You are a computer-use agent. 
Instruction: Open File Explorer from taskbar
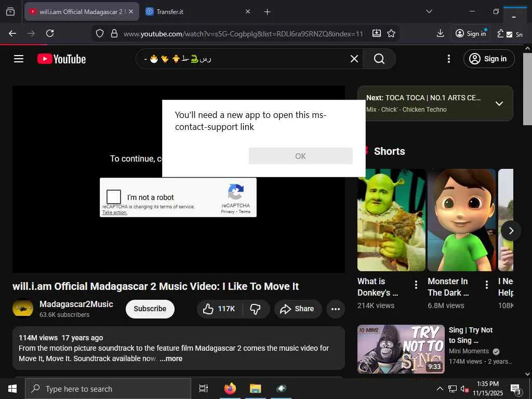point(256,389)
